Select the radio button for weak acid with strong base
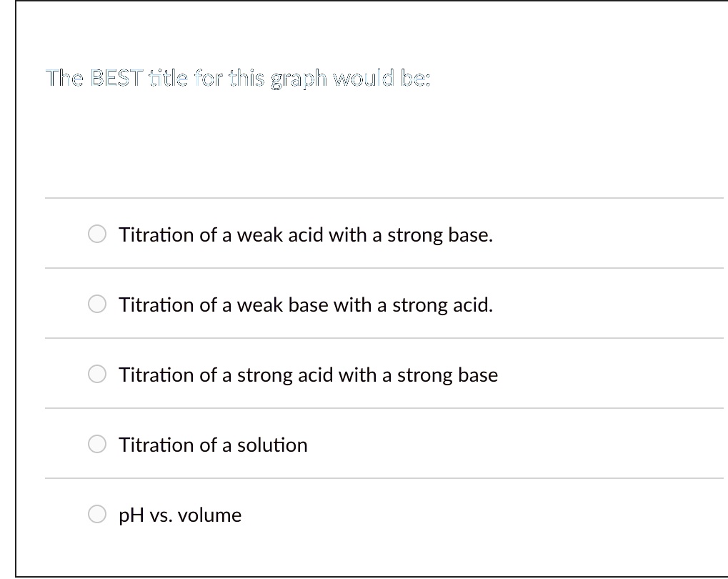The image size is (728, 579). click(x=96, y=234)
